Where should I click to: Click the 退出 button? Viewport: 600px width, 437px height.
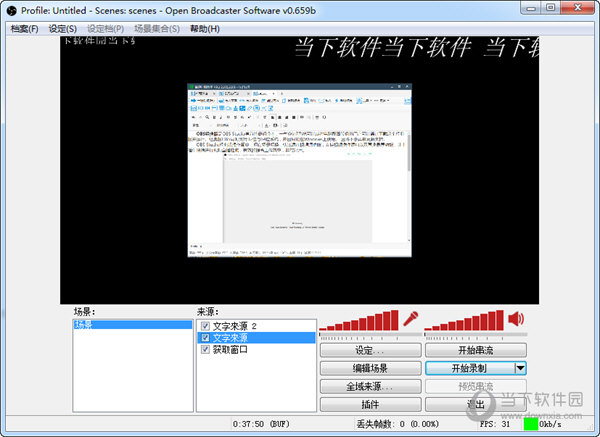(476, 404)
